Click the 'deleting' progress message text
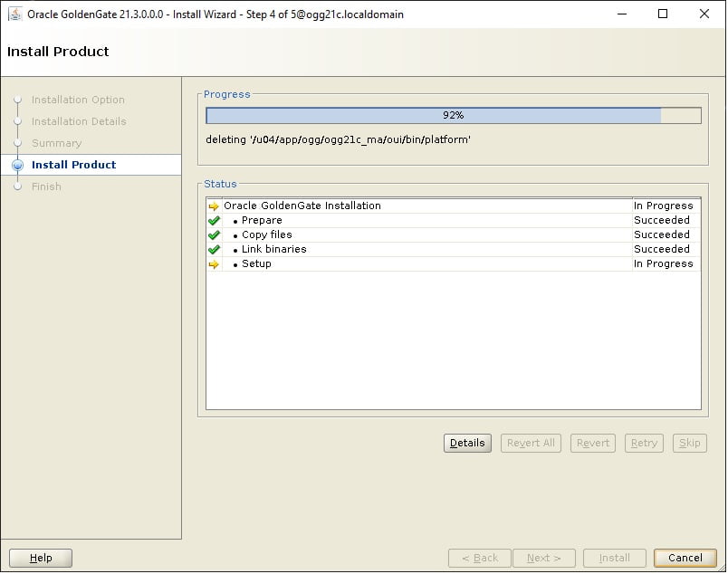This screenshot has height=574, width=728. pos(338,139)
